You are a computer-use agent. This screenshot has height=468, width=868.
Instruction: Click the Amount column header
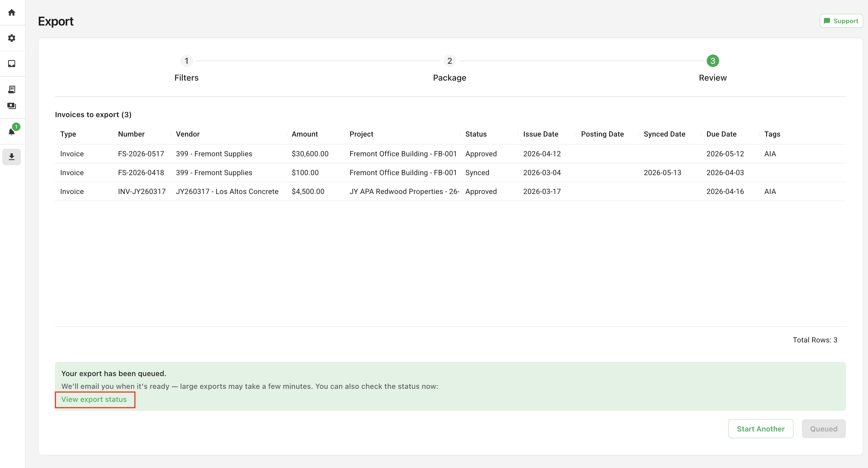pyautogui.click(x=305, y=134)
